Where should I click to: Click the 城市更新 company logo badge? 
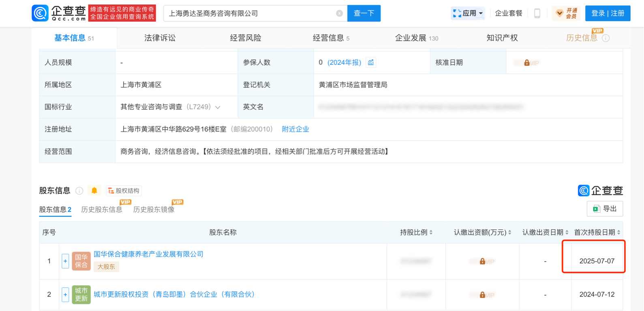click(x=81, y=294)
